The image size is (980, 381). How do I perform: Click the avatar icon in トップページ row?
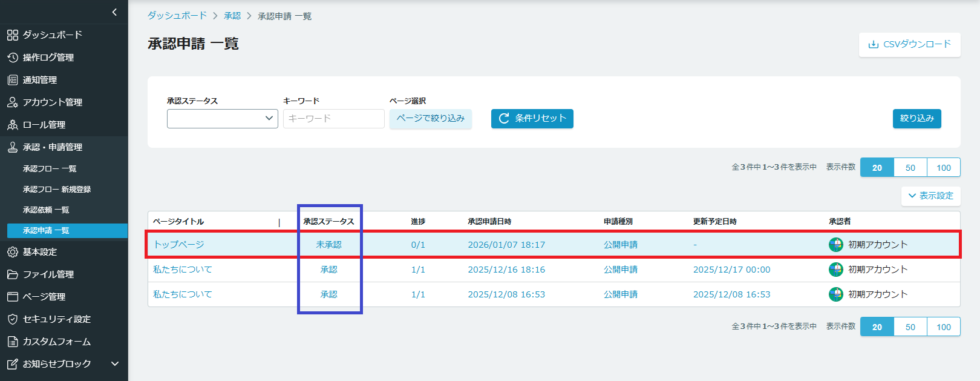835,245
